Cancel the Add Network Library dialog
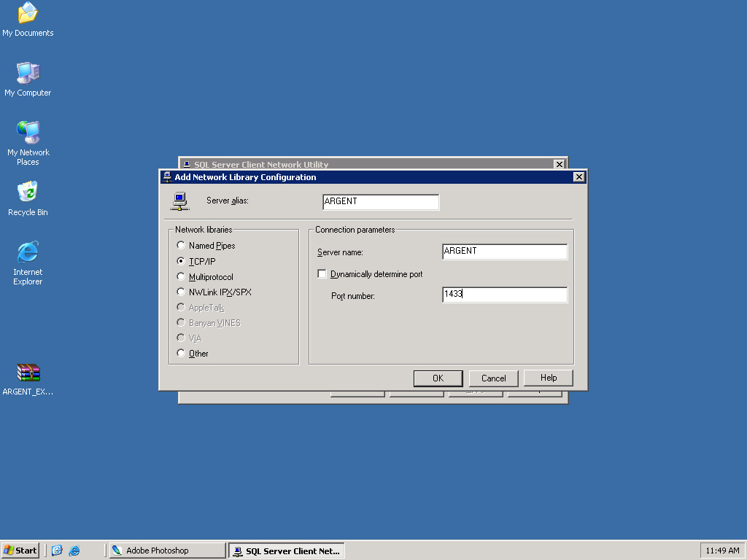 point(493,378)
